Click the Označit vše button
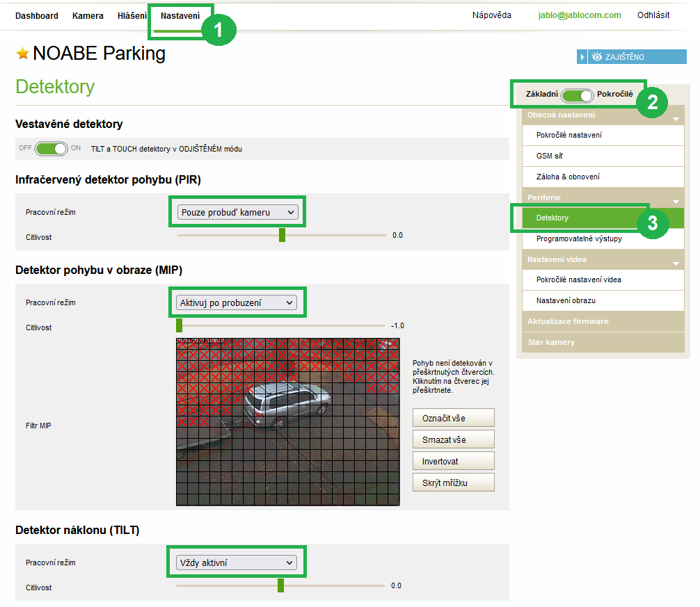700x607 pixels. 453,418
